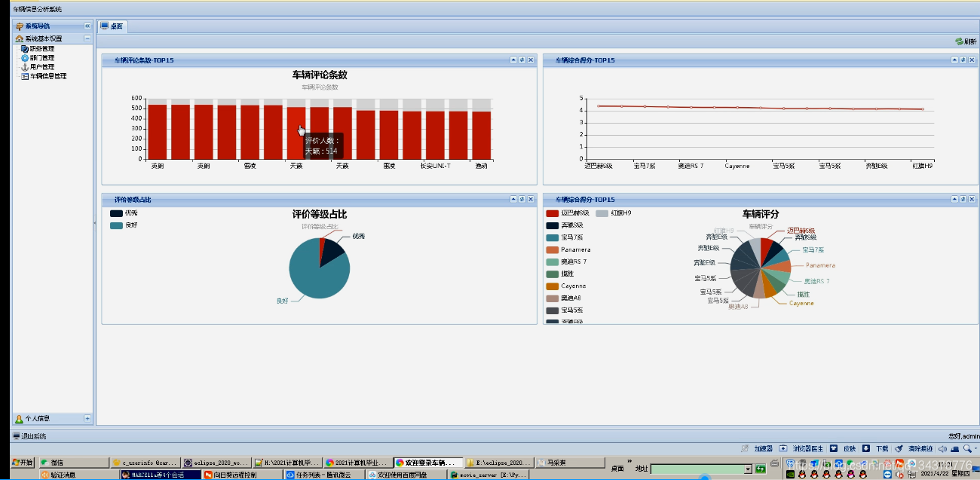Toggle the Panamera legend entry
Viewport: 980px width, 480px height.
tap(568, 249)
